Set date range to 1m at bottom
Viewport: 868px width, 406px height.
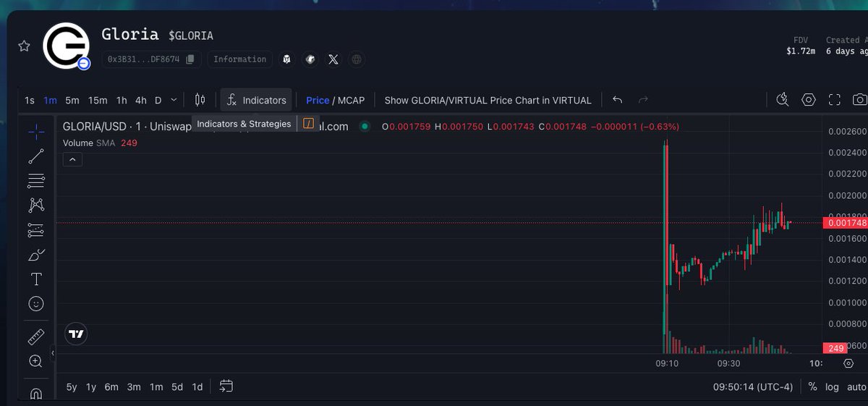pyautogui.click(x=156, y=387)
